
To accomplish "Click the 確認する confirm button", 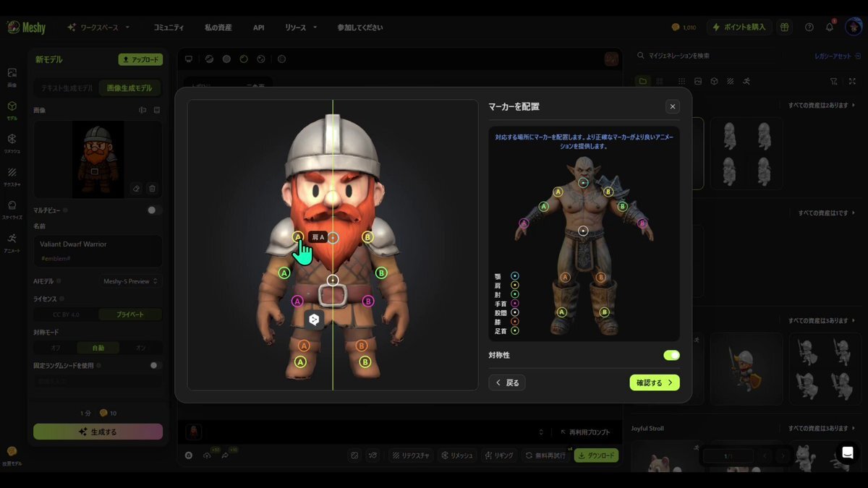I will (655, 382).
